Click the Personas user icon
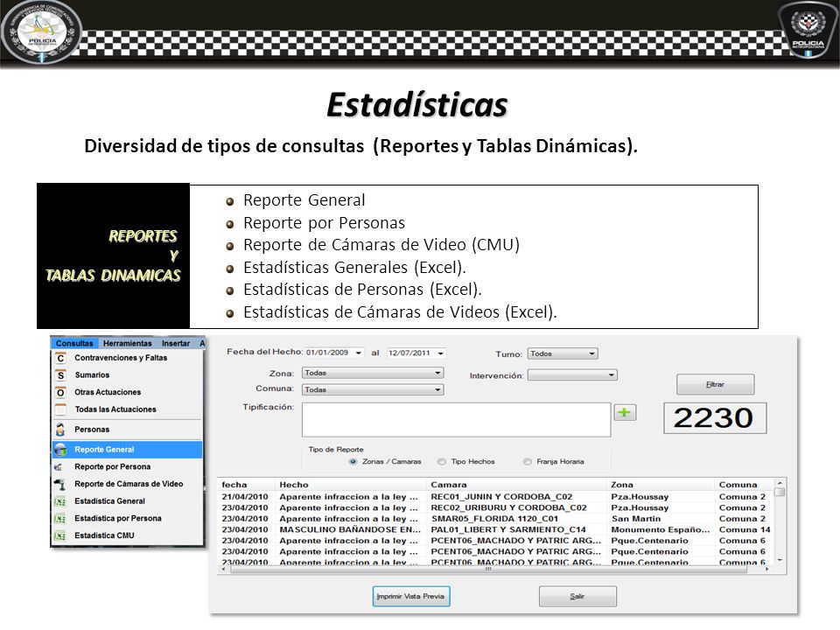Image resolution: width=840 pixels, height=630 pixels. click(x=60, y=429)
